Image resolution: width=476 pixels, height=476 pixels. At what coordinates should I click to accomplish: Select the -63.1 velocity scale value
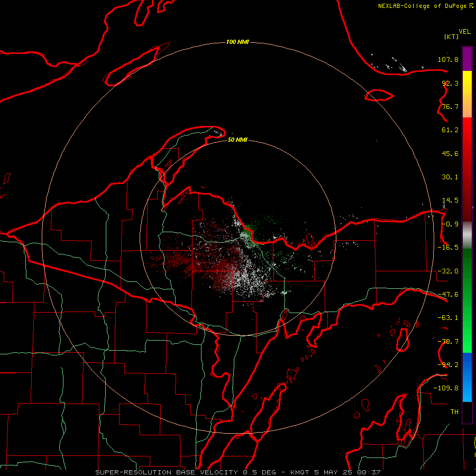point(448,318)
